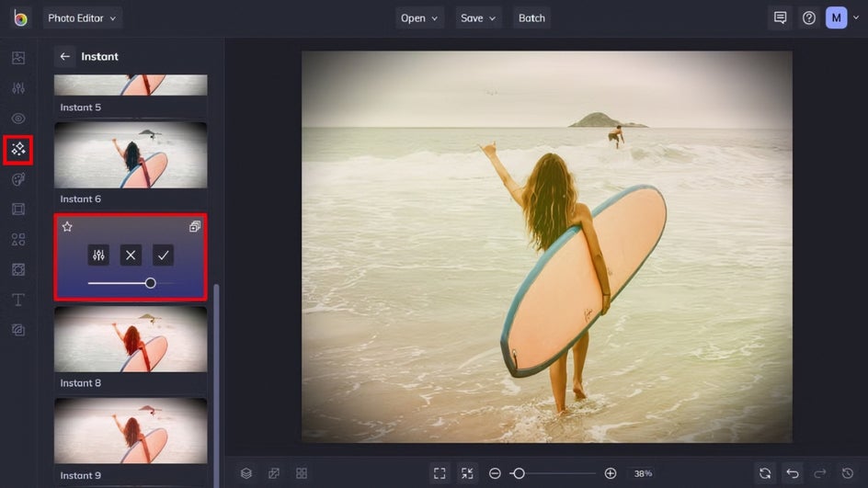Image resolution: width=868 pixels, height=488 pixels.
Task: Click the zoom in plus icon
Action: (x=610, y=473)
